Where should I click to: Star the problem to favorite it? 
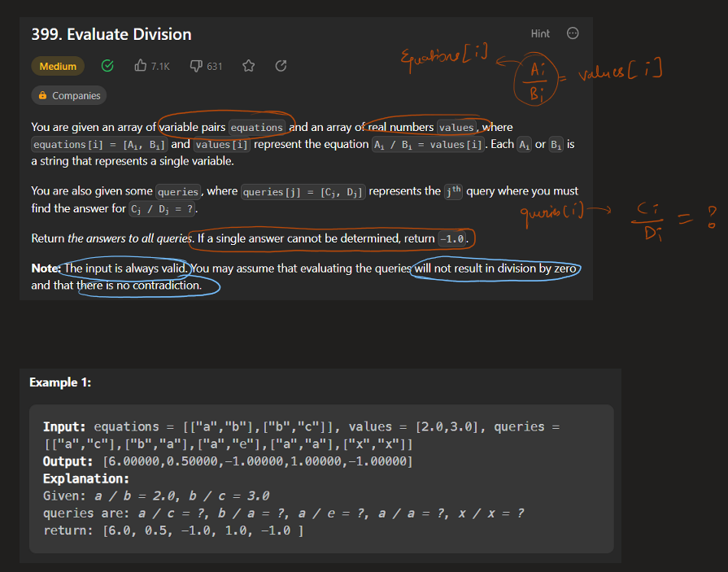tap(249, 66)
